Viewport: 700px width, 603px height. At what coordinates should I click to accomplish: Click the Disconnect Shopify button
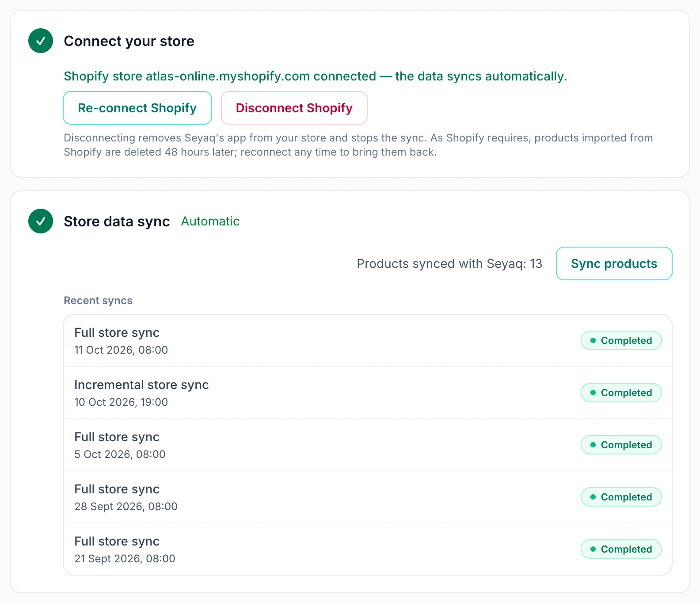[294, 108]
